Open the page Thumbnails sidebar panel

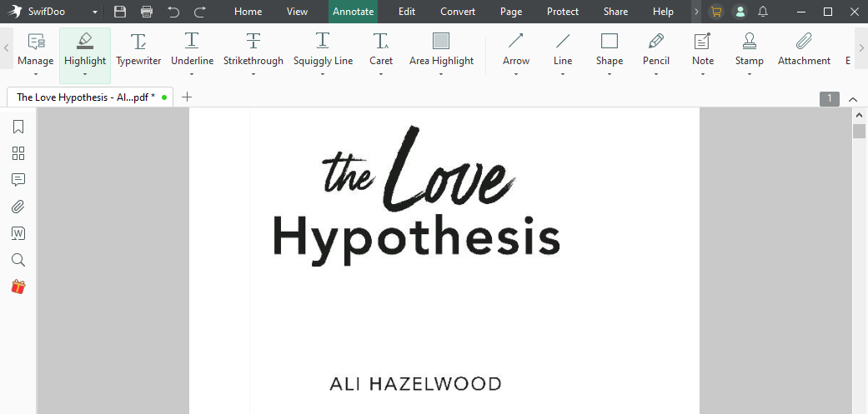point(18,153)
